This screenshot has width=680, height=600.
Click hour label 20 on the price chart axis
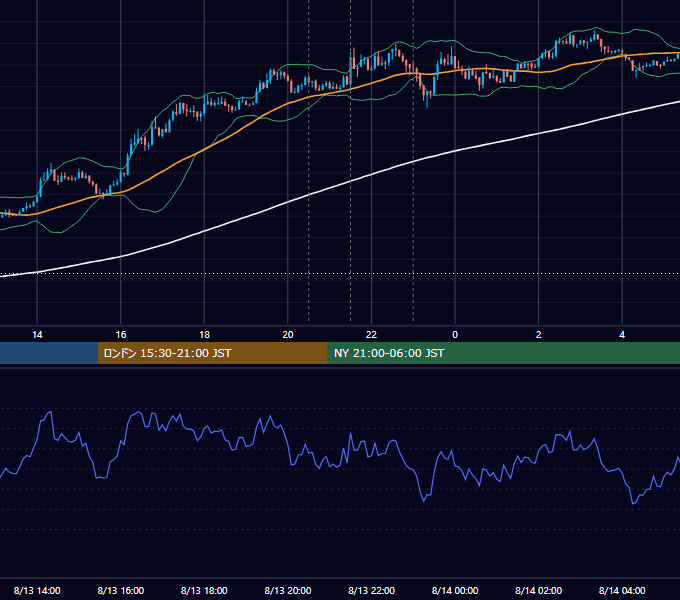[288, 335]
